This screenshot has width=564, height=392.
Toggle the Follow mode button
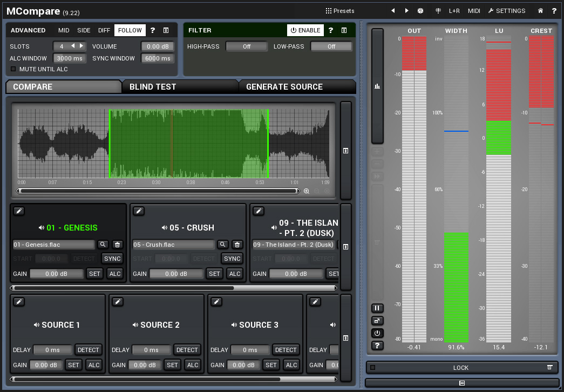130,30
